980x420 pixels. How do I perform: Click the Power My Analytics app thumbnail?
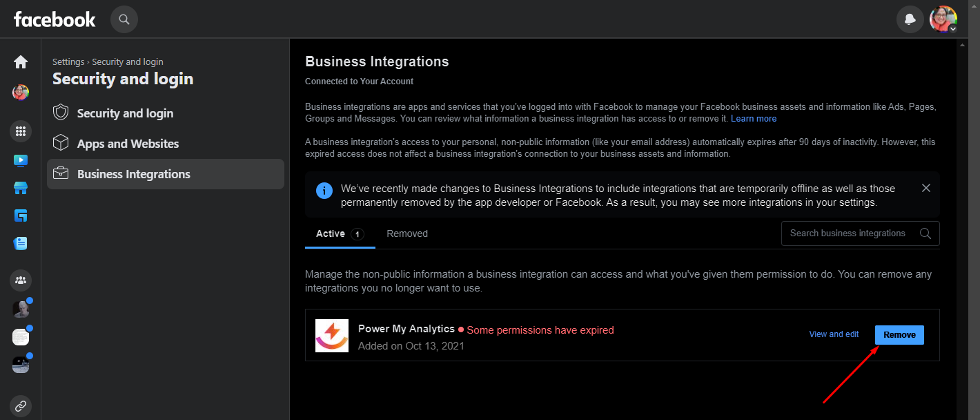tap(332, 336)
